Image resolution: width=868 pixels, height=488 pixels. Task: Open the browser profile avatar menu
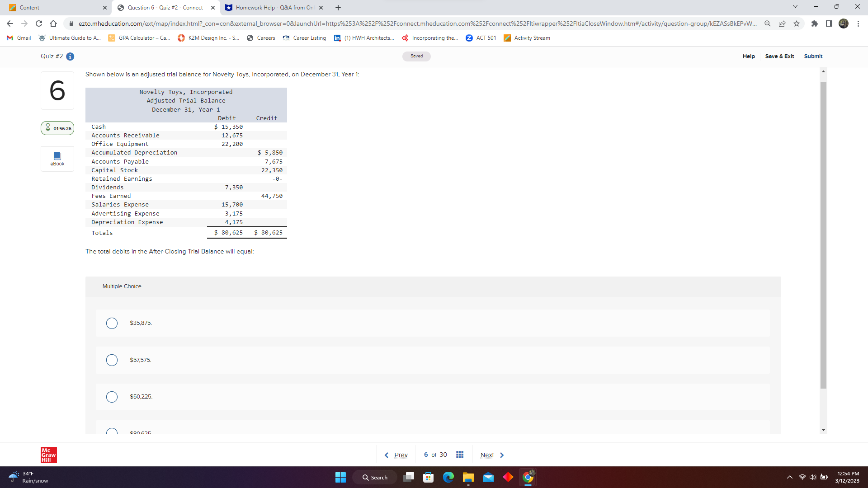tap(844, 23)
